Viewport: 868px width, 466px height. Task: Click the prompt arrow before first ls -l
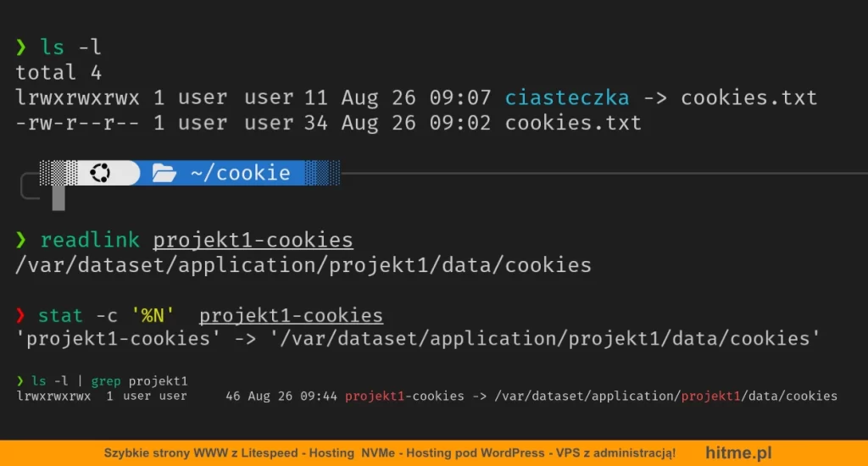point(21,48)
